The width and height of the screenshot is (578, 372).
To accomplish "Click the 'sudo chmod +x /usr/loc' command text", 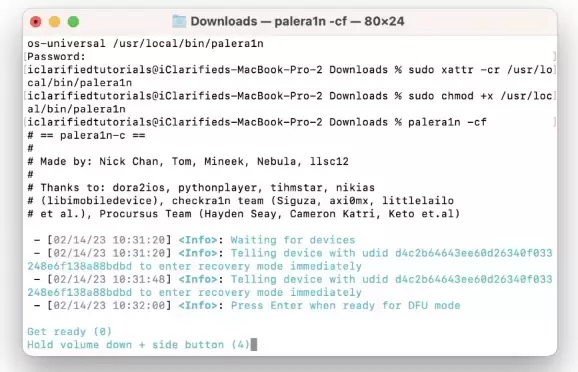I will click(480, 96).
